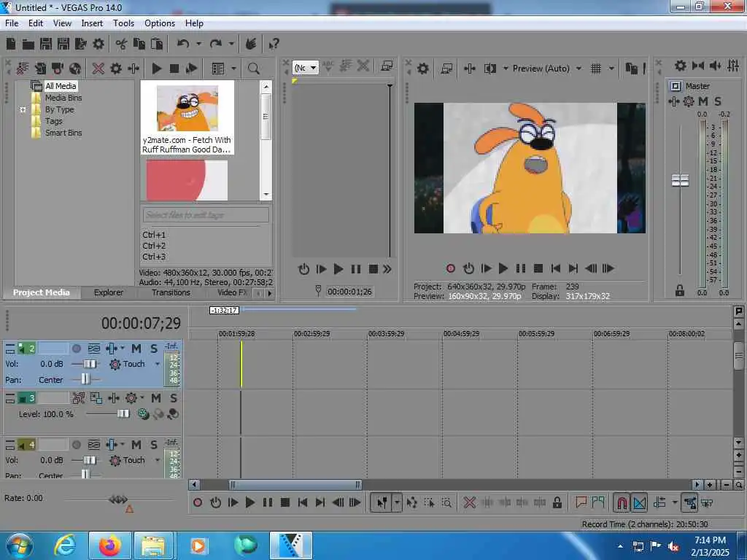Toggle Automatic Crossfades button

[639, 502]
